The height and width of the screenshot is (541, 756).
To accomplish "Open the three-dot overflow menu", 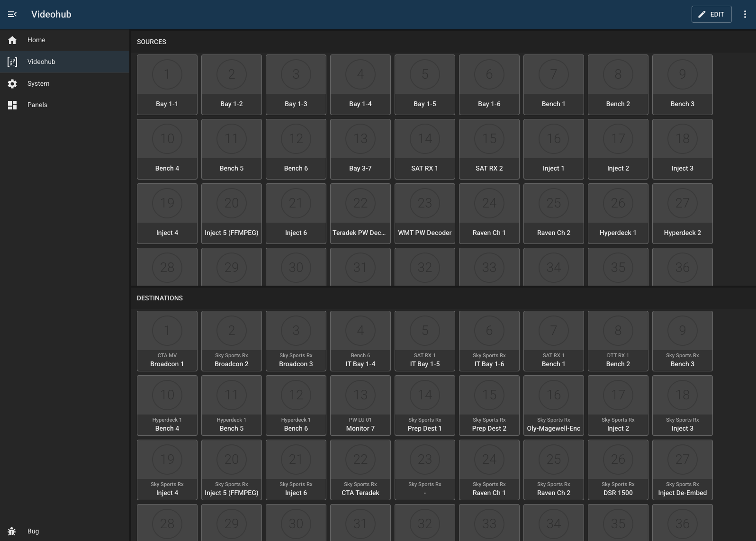I will [745, 14].
